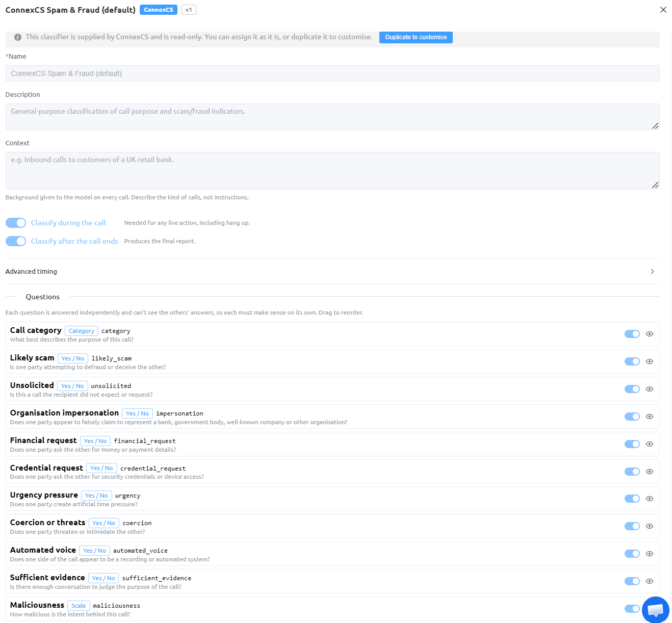Click the Yes / No tag on Likely scam
672x623 pixels.
click(73, 358)
